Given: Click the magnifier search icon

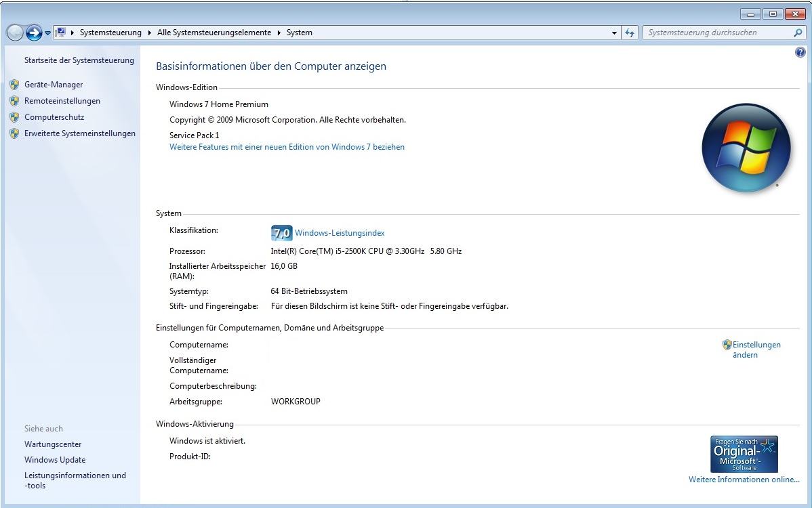Looking at the screenshot, I should 798,33.
